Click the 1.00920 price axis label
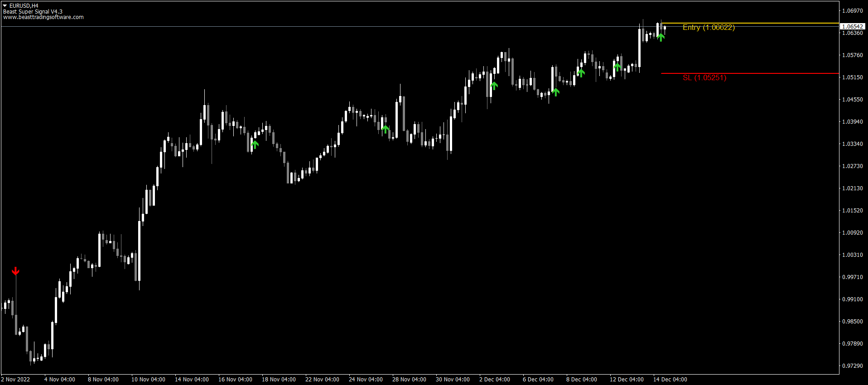Image resolution: width=868 pixels, height=385 pixels. (853, 233)
